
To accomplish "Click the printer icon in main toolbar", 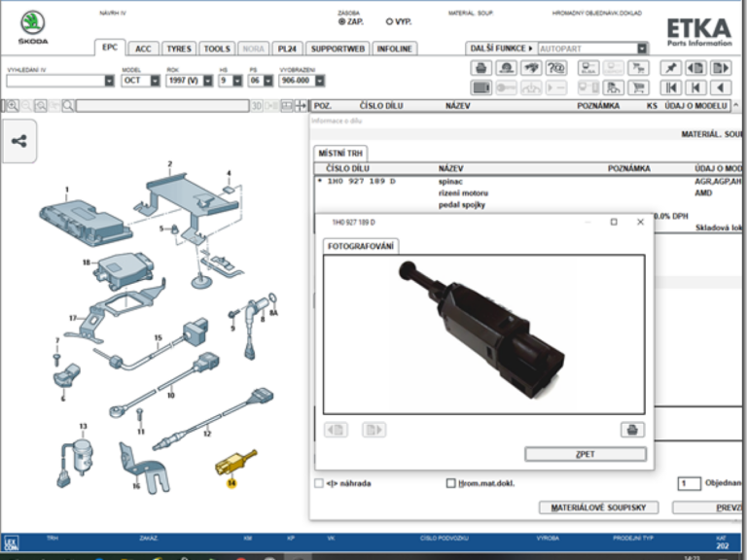I will pyautogui.click(x=480, y=68).
